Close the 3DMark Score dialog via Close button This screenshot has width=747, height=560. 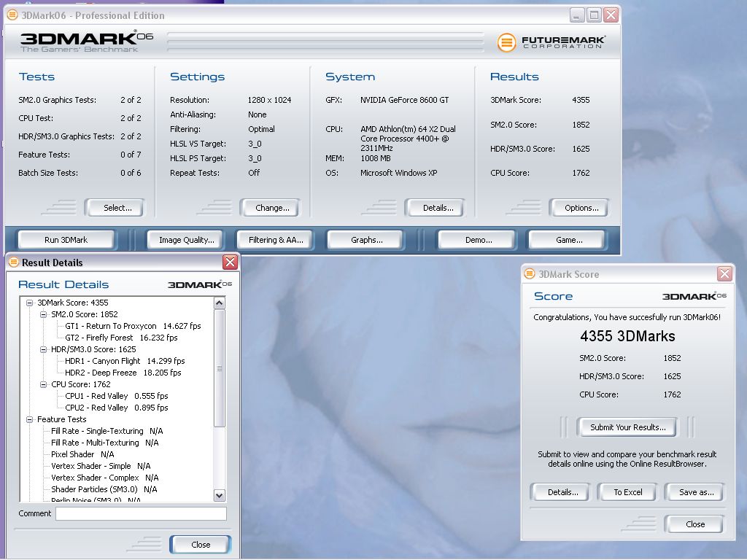pos(694,524)
